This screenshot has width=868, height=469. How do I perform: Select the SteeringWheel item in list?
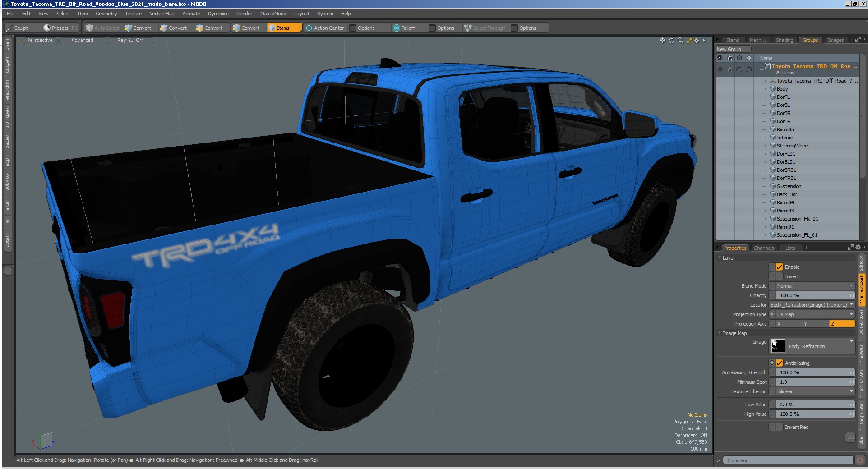point(793,146)
